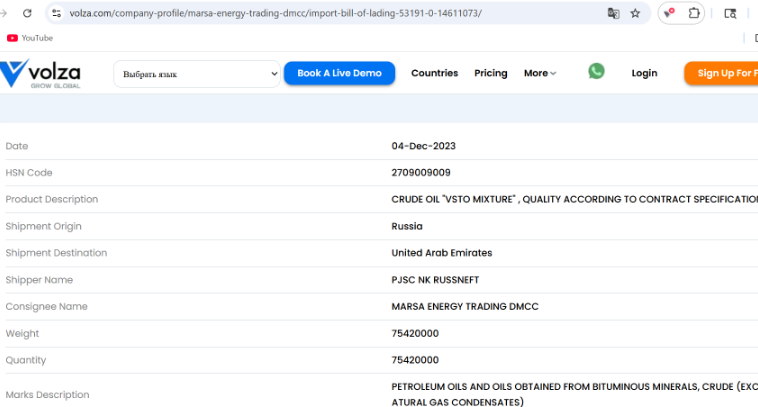Click Book A Live Demo button
758x407 pixels.
[x=339, y=73]
